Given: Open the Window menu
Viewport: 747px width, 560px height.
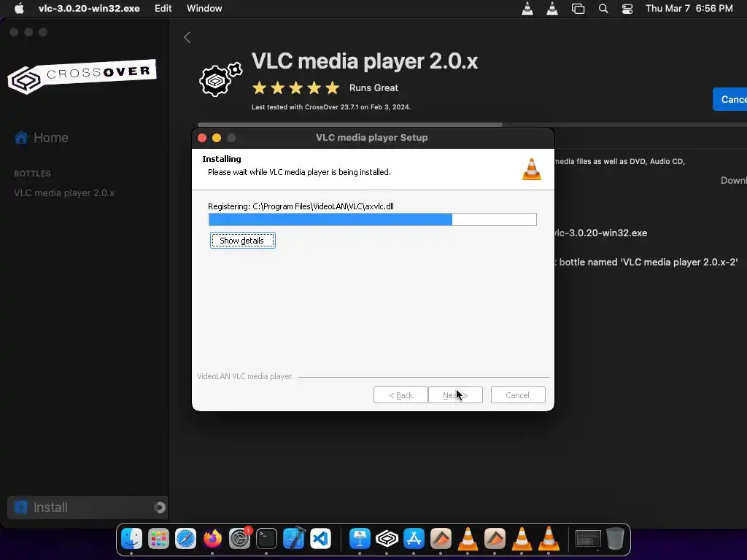Looking at the screenshot, I should [204, 8].
